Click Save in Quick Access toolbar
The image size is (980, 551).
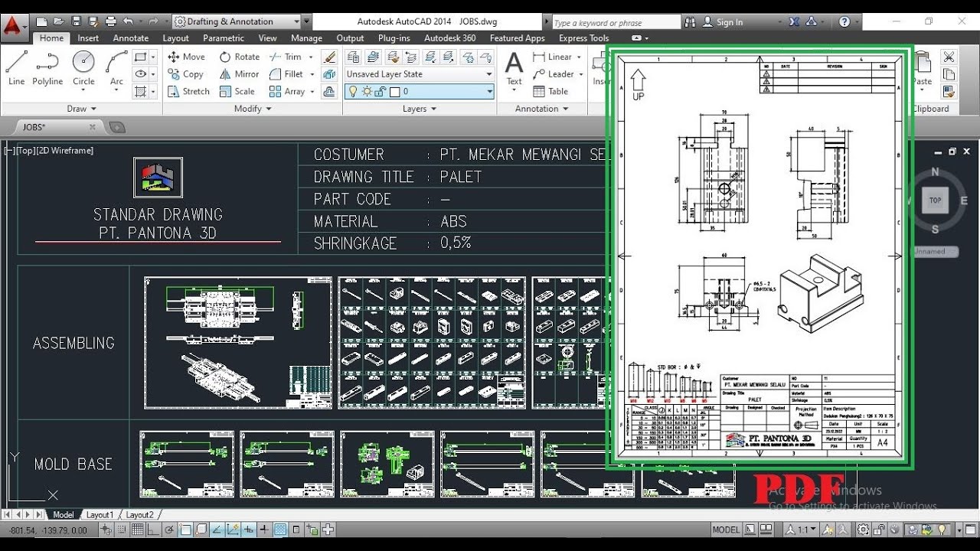coord(75,21)
